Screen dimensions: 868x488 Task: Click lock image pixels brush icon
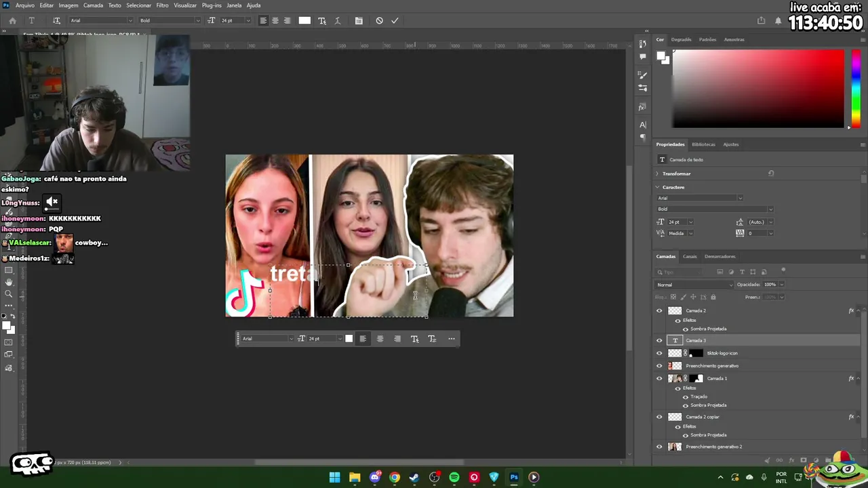click(684, 297)
